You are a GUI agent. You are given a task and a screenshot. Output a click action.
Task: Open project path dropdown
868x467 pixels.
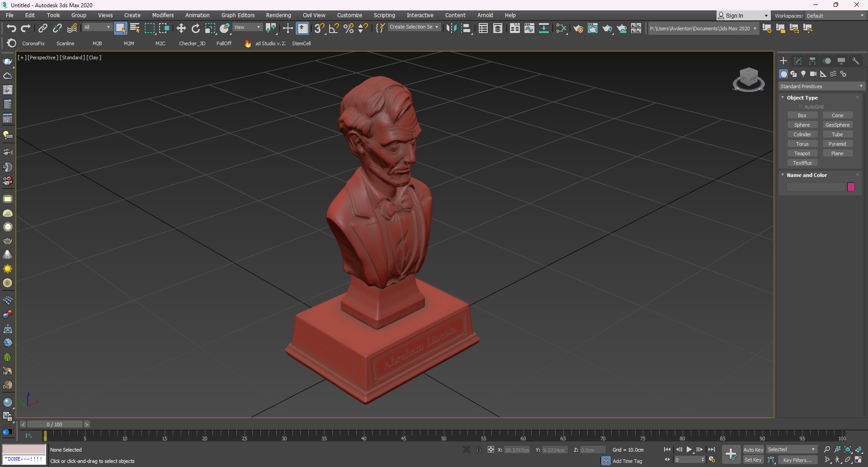click(703, 29)
